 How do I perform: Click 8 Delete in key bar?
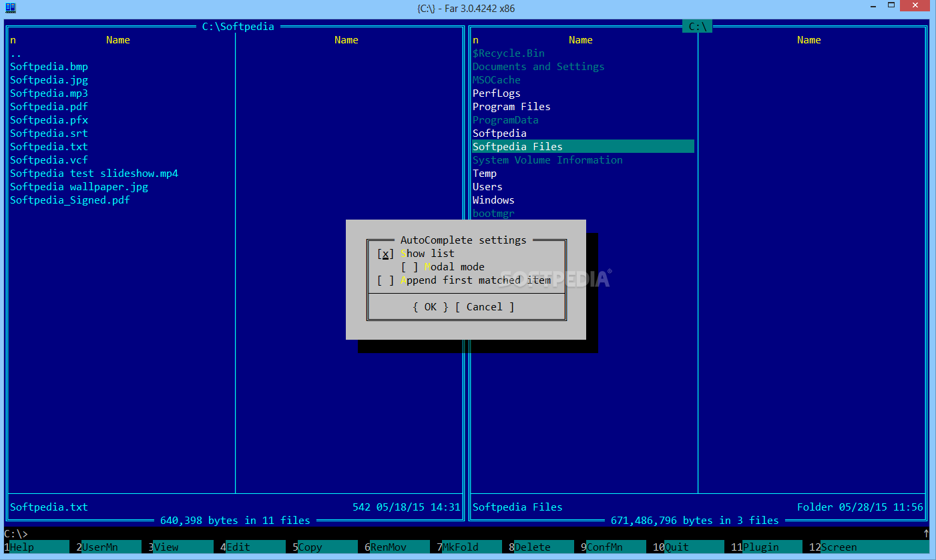click(541, 547)
